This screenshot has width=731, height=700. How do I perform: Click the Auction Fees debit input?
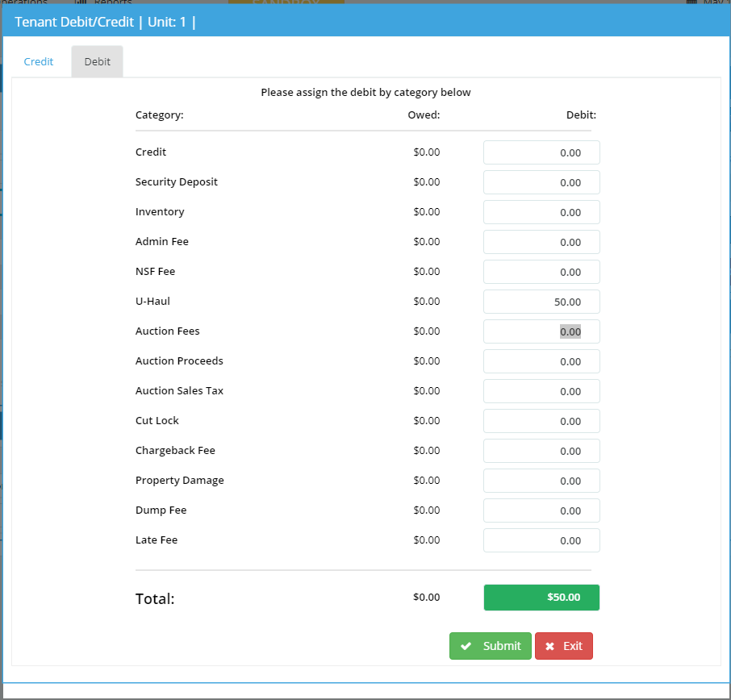coord(541,331)
